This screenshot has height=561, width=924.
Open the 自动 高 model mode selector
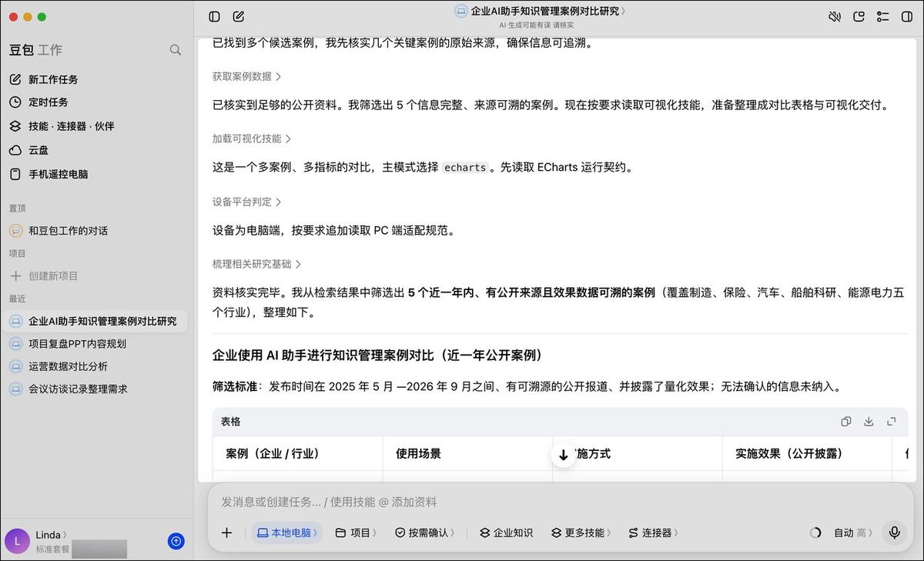[x=853, y=533]
